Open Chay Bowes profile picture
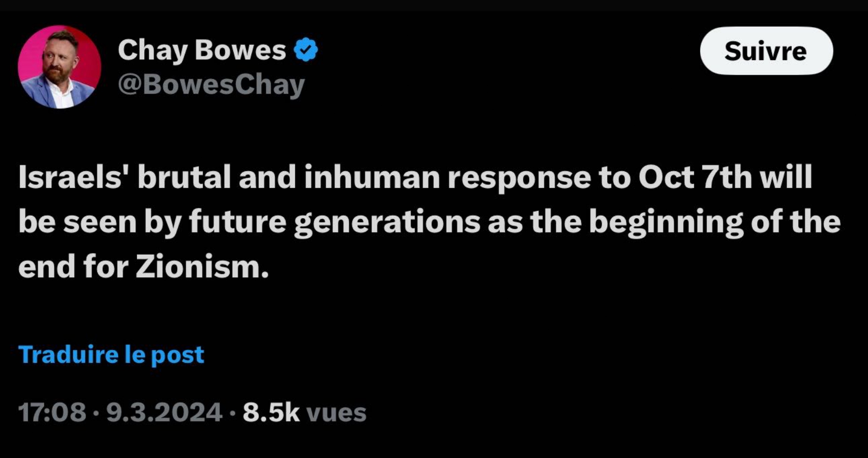The image size is (868, 458). 59,67
